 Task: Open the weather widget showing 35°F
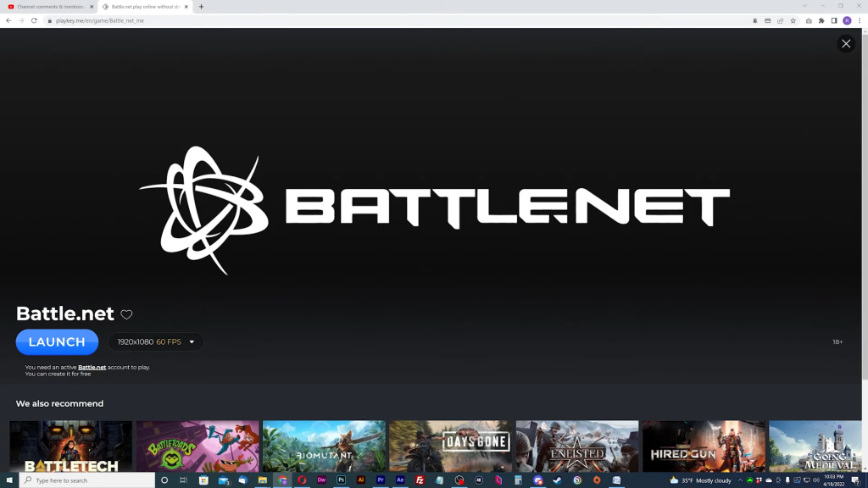tap(700, 480)
